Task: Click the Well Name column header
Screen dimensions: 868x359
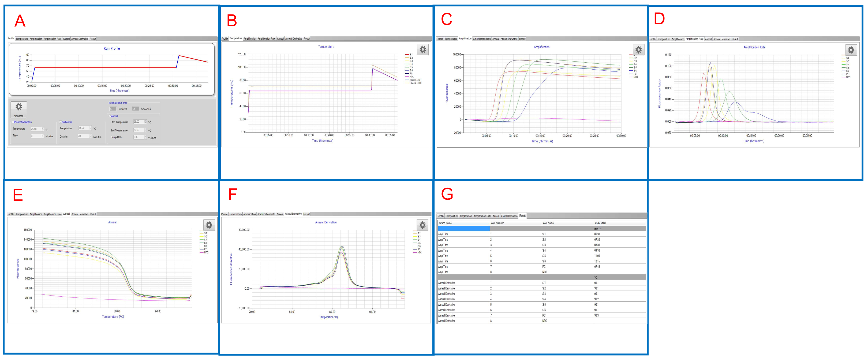Action: pyautogui.click(x=548, y=223)
